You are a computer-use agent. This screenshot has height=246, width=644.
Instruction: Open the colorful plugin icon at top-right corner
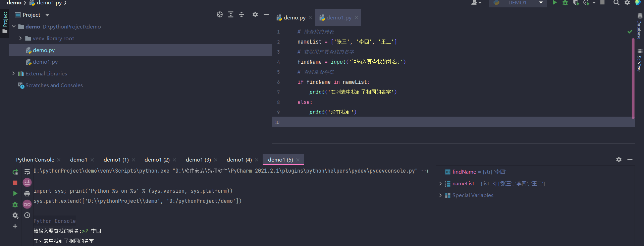coord(638,3)
